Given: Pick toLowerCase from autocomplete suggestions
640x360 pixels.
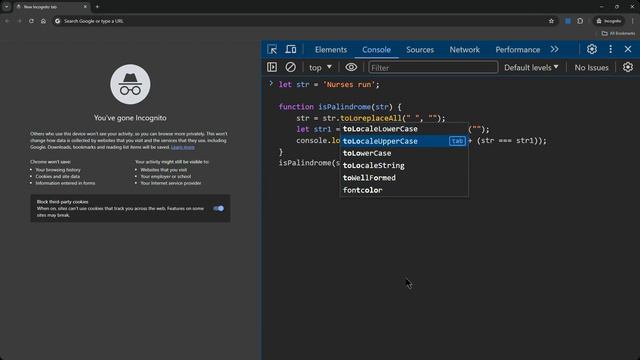Looking at the screenshot, I should pyautogui.click(x=404, y=153).
